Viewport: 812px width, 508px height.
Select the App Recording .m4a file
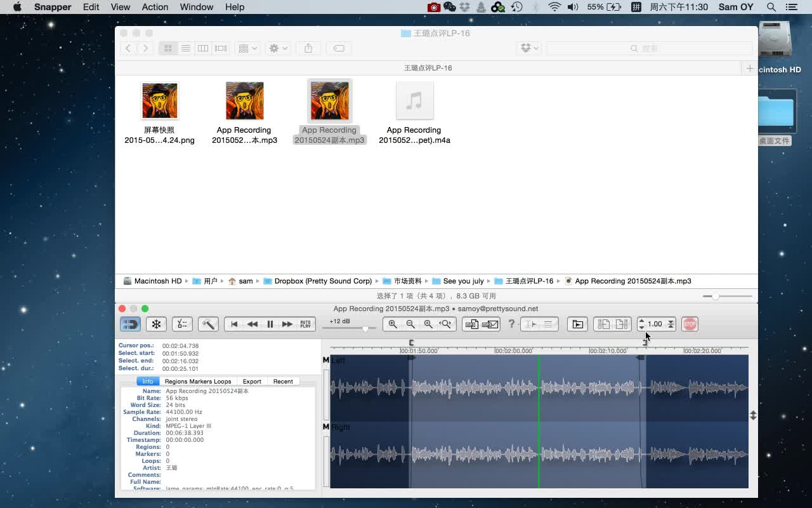click(x=414, y=113)
